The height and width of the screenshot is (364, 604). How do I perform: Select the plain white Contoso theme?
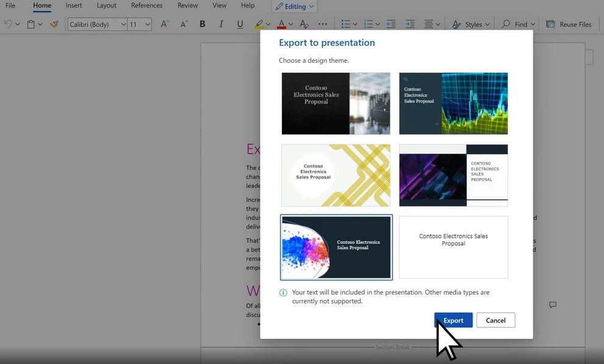click(453, 247)
